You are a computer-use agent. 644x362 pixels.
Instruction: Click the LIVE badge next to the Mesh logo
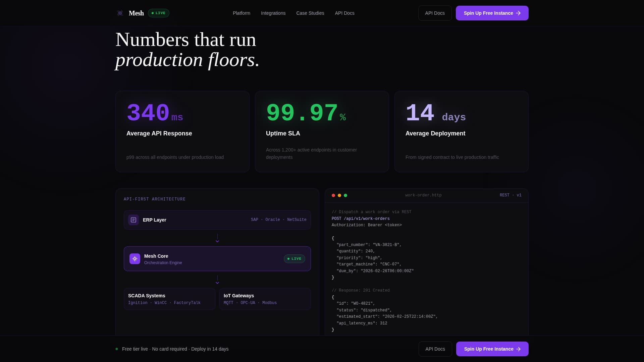[x=159, y=13]
